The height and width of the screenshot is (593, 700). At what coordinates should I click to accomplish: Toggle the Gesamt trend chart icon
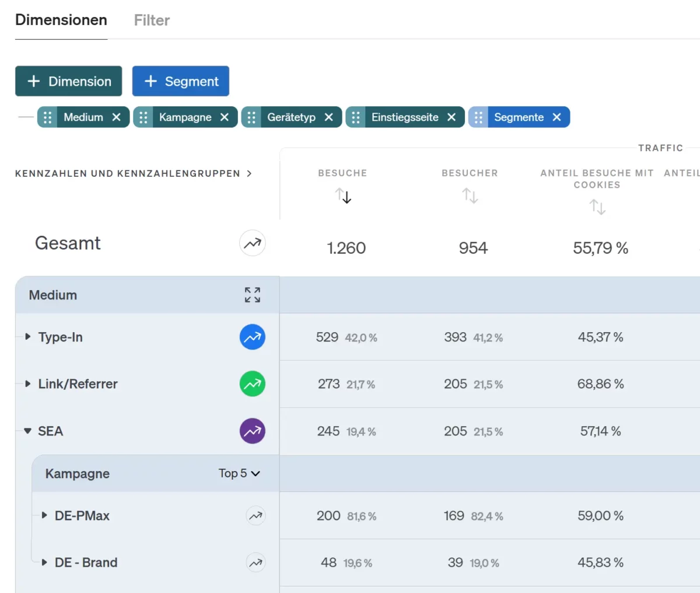252,243
